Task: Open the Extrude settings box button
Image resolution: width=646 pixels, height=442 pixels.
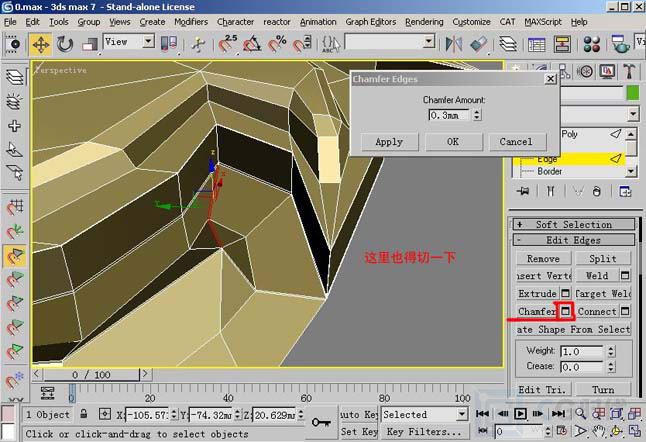Action: pos(565,294)
